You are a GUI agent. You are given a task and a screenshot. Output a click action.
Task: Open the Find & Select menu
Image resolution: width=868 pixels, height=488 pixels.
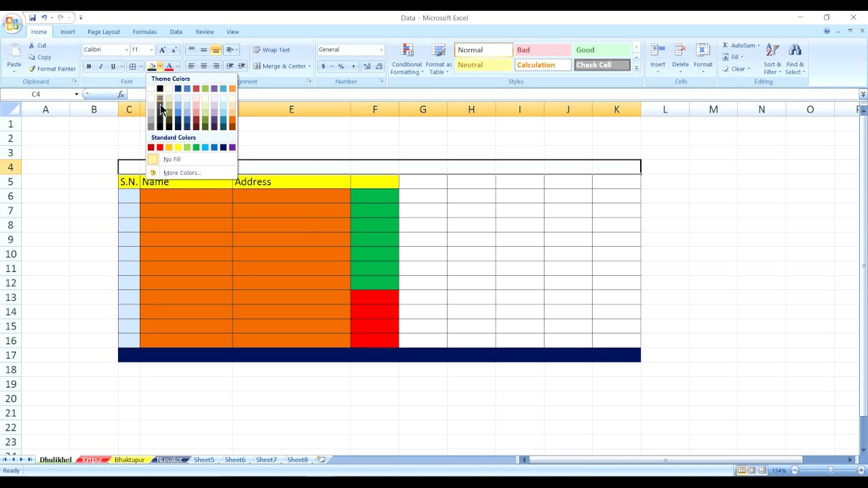[x=795, y=59]
